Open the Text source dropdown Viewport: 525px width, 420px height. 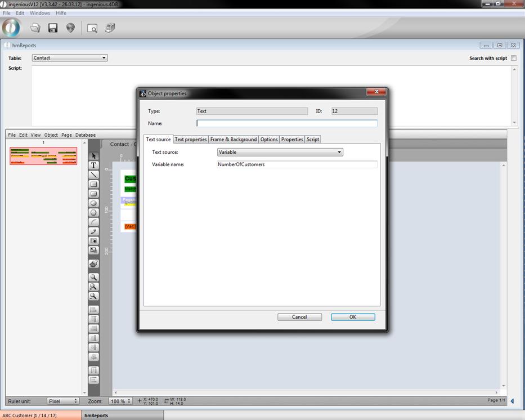(280, 152)
